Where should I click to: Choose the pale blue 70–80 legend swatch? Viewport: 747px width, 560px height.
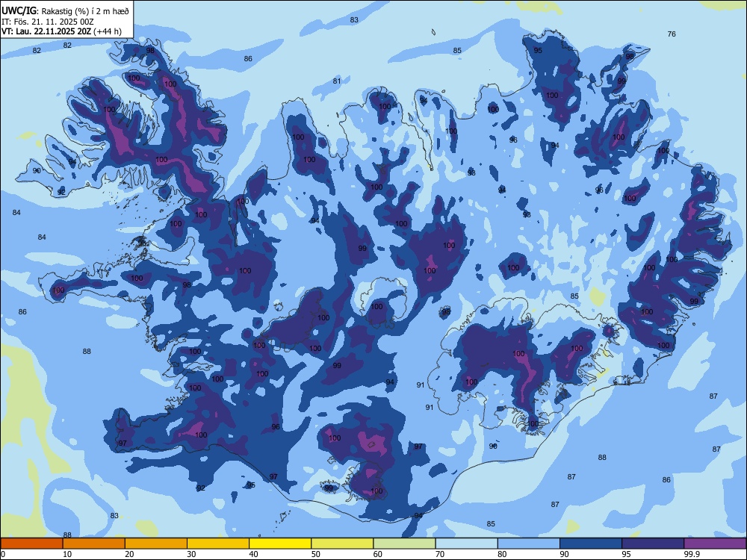(x=467, y=544)
